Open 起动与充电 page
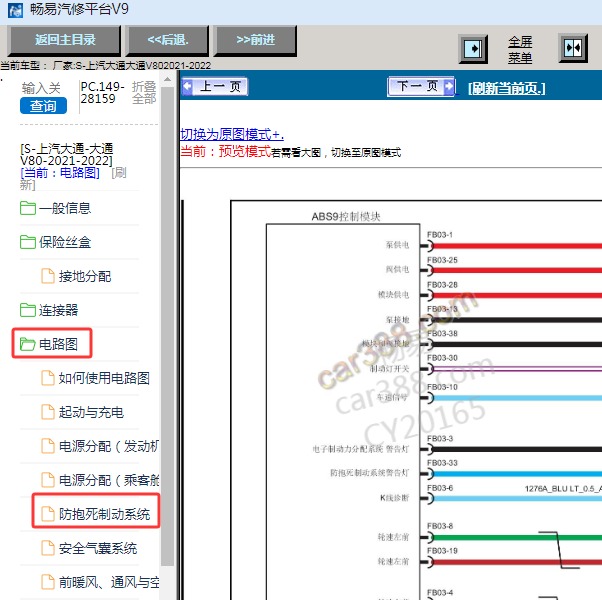The width and height of the screenshot is (602, 600). pos(91,412)
